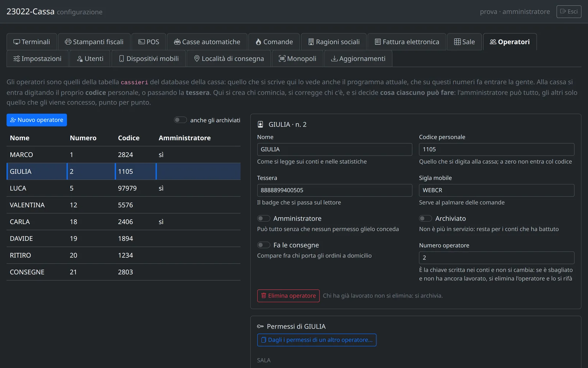
Task: Enable the Amministratore switch
Action: [263, 218]
